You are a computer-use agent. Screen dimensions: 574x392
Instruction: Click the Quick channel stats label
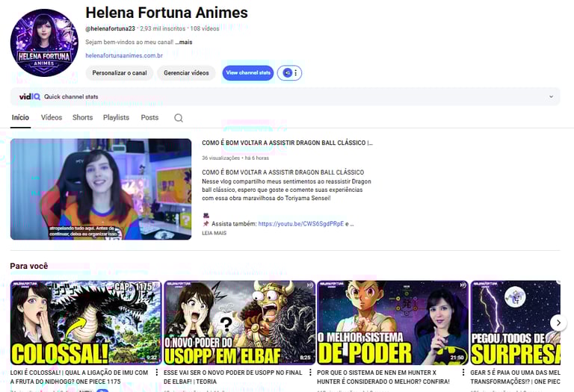coord(71,96)
